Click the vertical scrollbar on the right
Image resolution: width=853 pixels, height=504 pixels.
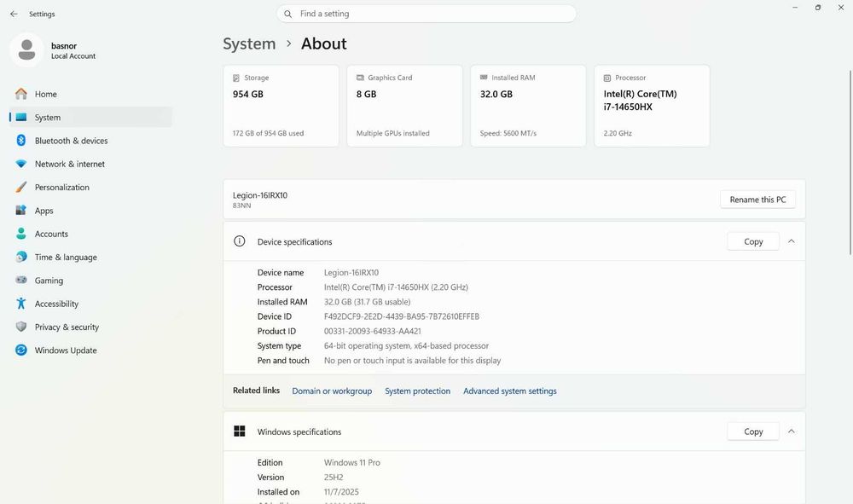point(850,163)
